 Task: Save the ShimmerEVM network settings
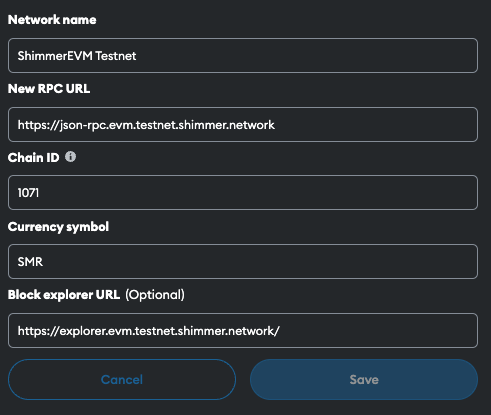(x=364, y=379)
